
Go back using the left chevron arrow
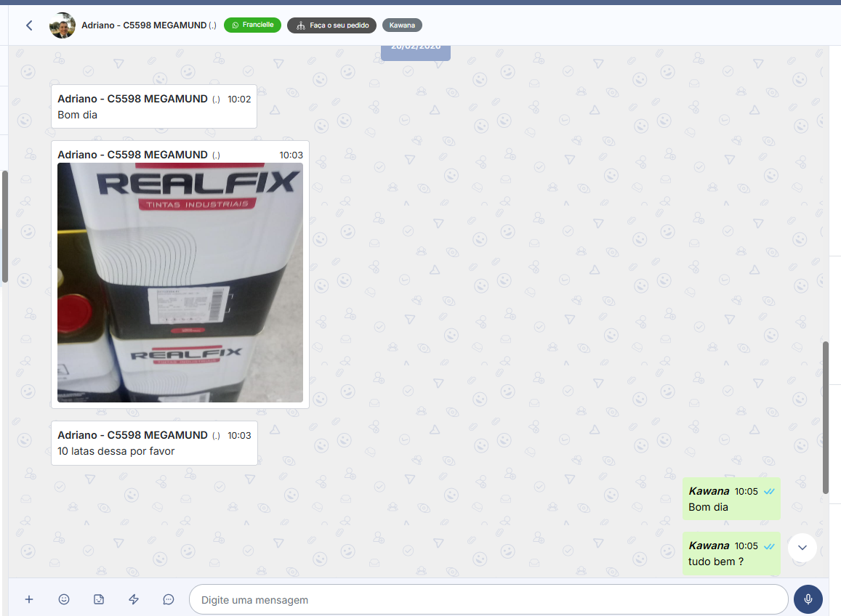pyautogui.click(x=29, y=25)
